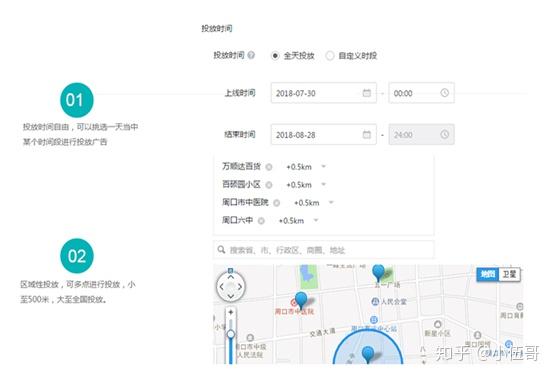Click clock icon in 00:00 time field
This screenshot has width=554, height=377.
444,93
